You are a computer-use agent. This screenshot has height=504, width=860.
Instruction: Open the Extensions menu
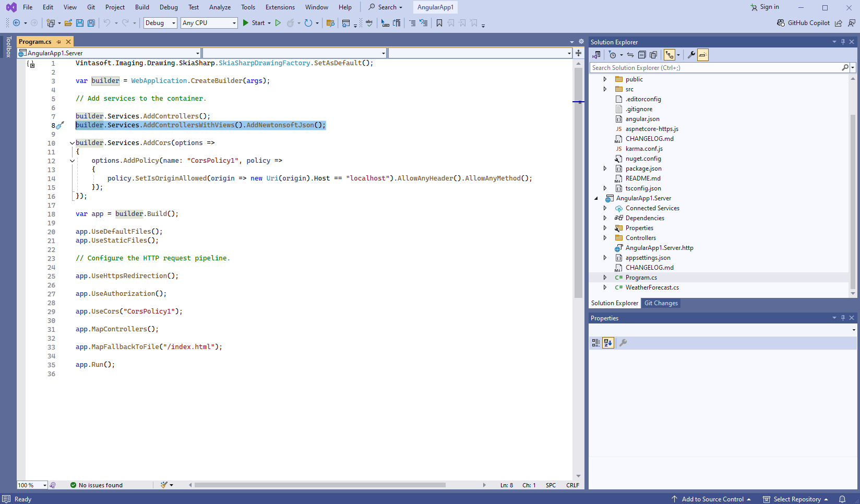coord(280,7)
